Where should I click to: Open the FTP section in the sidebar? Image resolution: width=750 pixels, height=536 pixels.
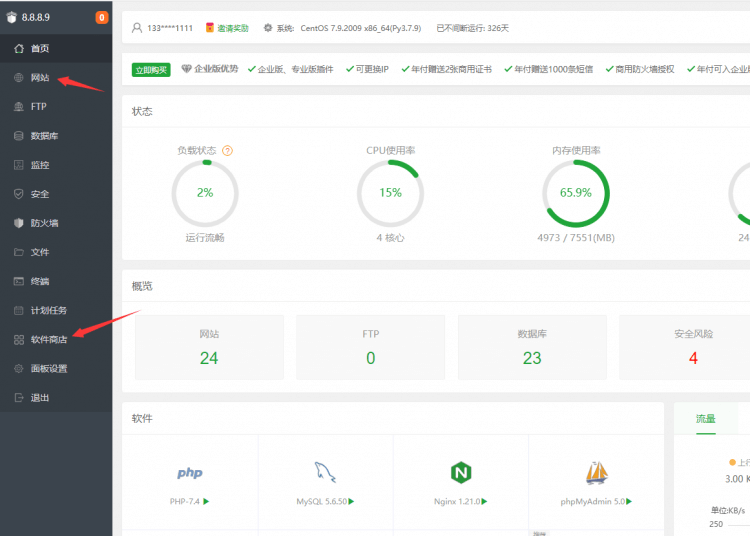(38, 106)
